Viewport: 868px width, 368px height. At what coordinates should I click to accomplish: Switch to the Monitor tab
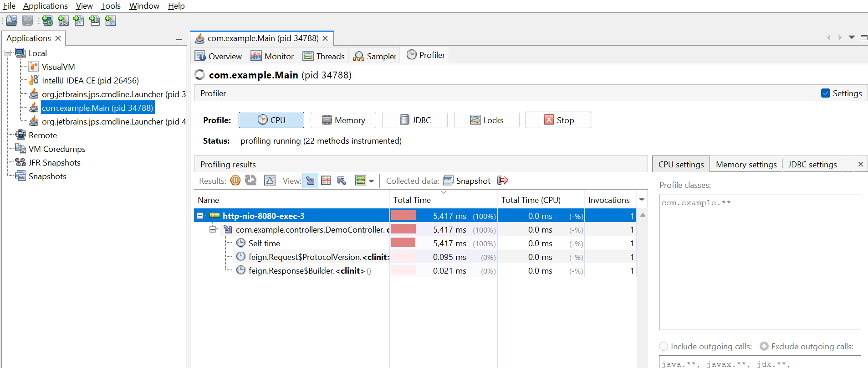click(272, 56)
